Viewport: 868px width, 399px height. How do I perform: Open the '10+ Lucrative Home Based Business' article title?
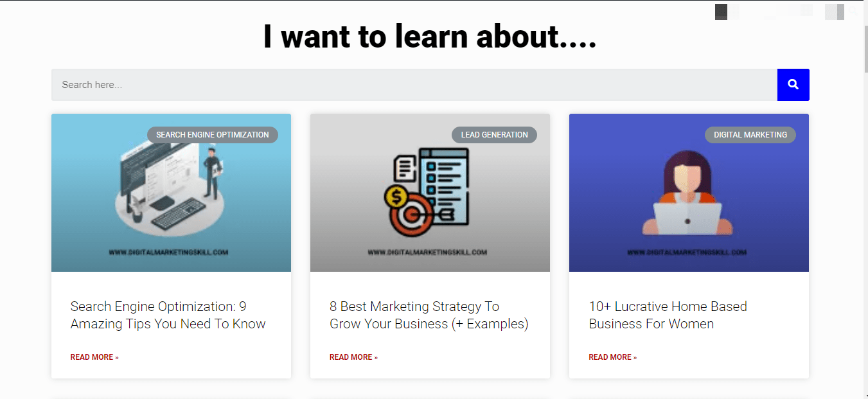click(x=668, y=315)
